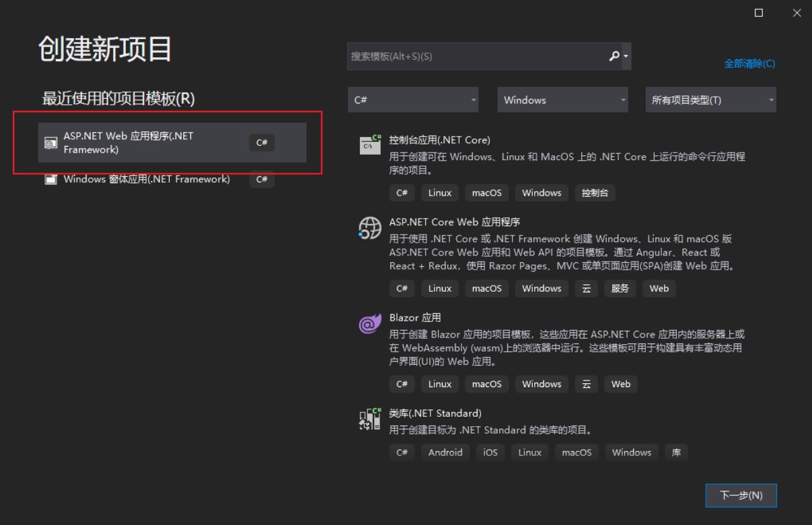Click 服务 tag under ASP.NET Core template
The width and height of the screenshot is (812, 525).
click(620, 288)
